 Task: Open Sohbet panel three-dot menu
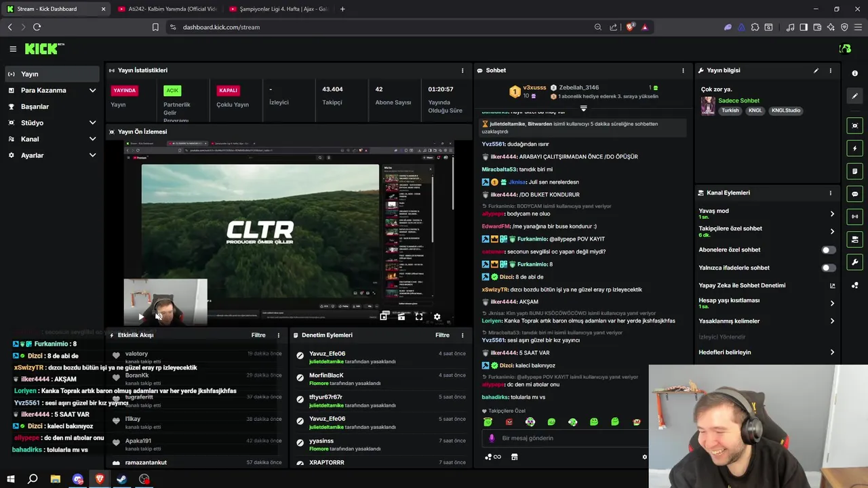pos(683,70)
